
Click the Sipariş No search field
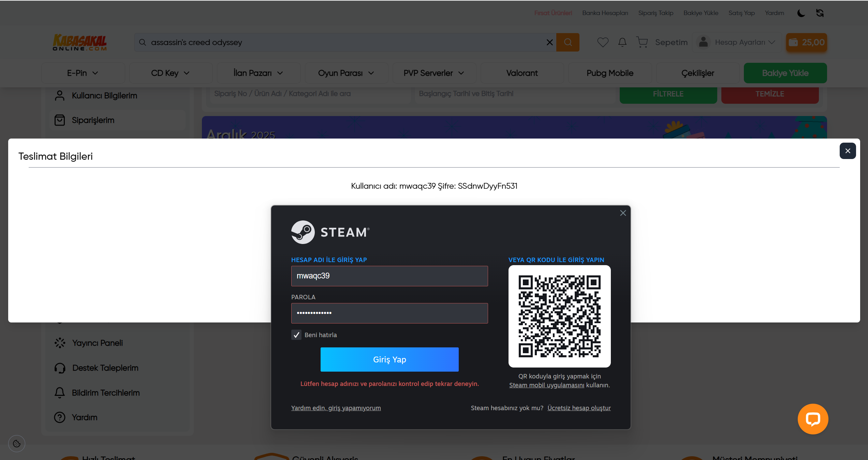coord(310,94)
